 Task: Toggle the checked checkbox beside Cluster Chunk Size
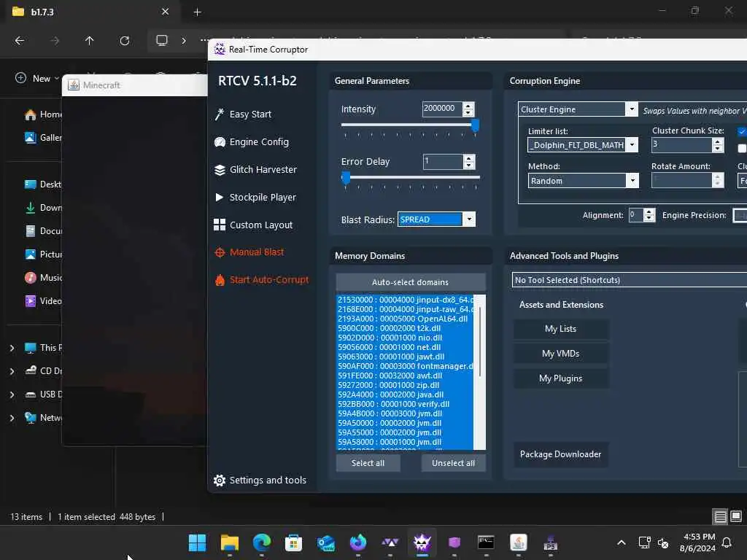742,131
